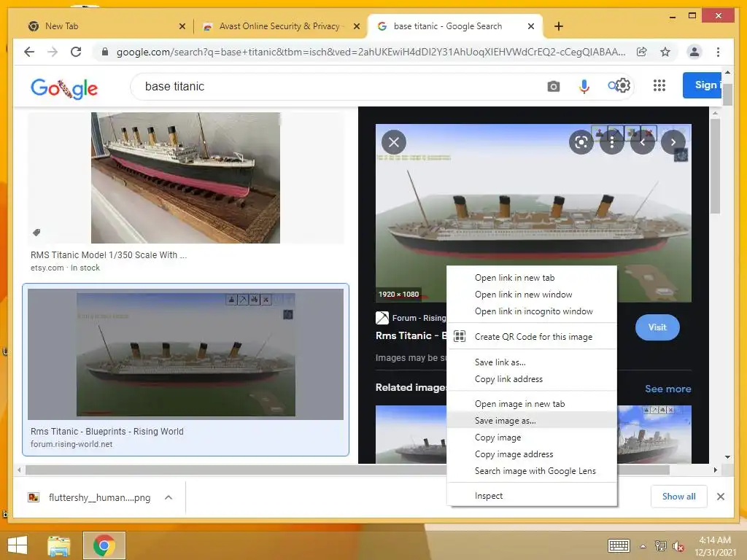The height and width of the screenshot is (560, 747).
Task: Choose Open link in new tab
Action: click(532, 278)
